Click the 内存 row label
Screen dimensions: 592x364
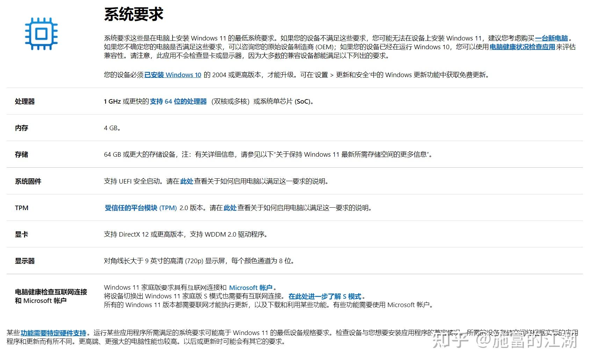tap(21, 128)
